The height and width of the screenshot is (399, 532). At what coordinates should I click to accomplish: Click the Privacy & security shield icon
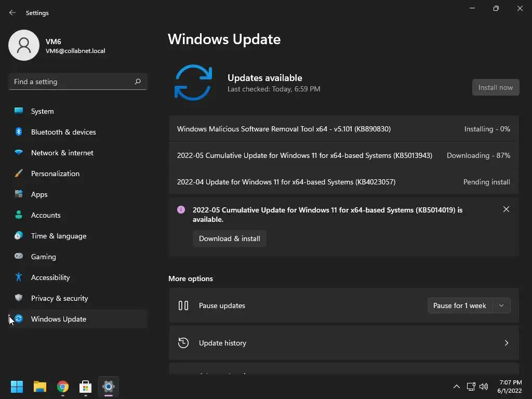point(19,298)
